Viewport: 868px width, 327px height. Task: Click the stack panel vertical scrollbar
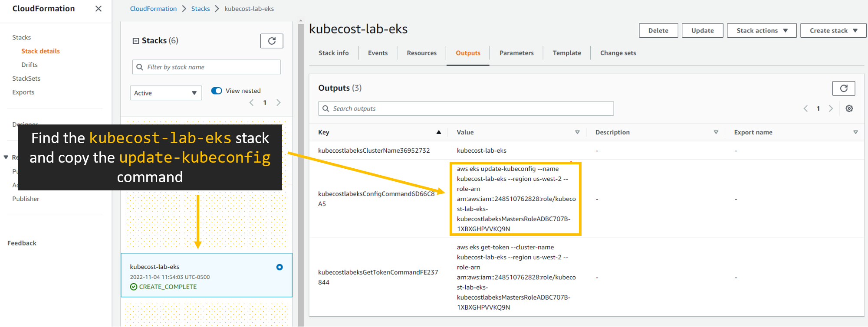tap(301, 173)
